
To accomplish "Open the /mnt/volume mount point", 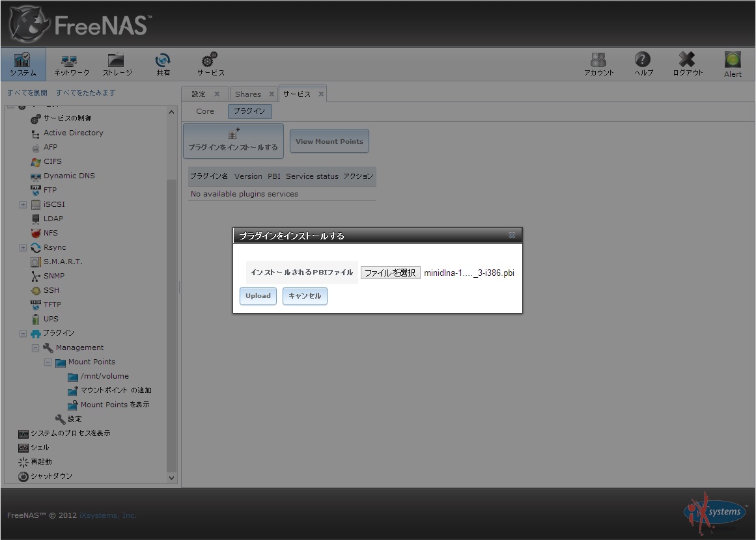I will [x=105, y=376].
